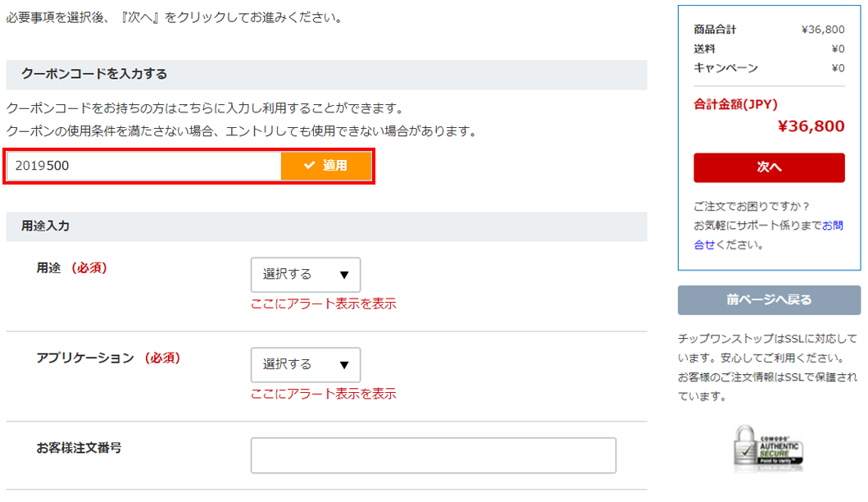Focus the coupon code field containing 2019500
The height and width of the screenshot is (502, 868).
point(144,166)
